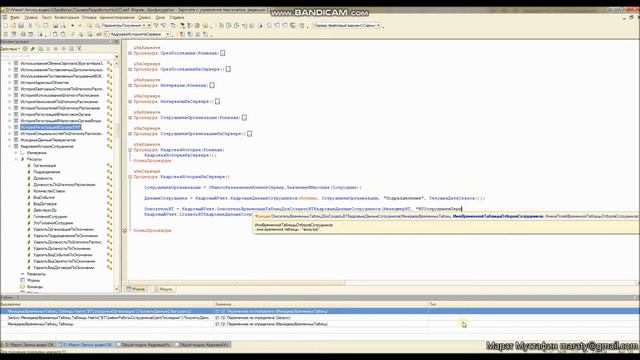Select the ГоловнойСотрудник resource
The width and height of the screenshot is (640, 360).
click(x=50, y=217)
